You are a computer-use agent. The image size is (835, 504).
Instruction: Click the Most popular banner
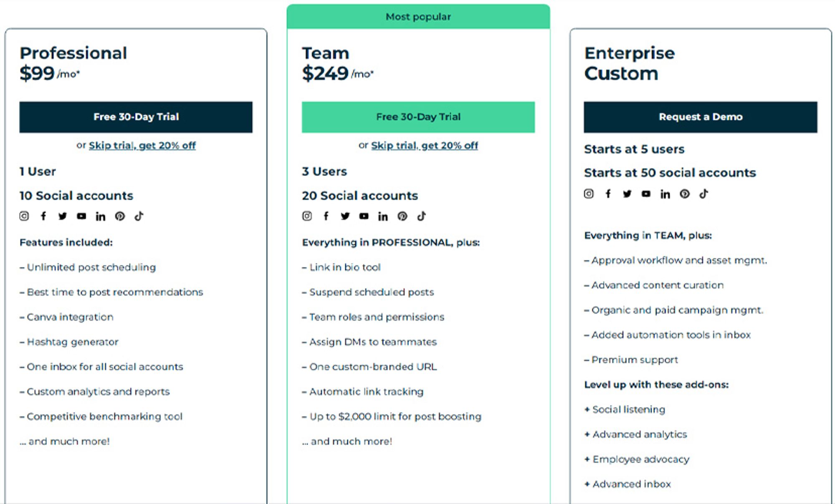point(418,17)
